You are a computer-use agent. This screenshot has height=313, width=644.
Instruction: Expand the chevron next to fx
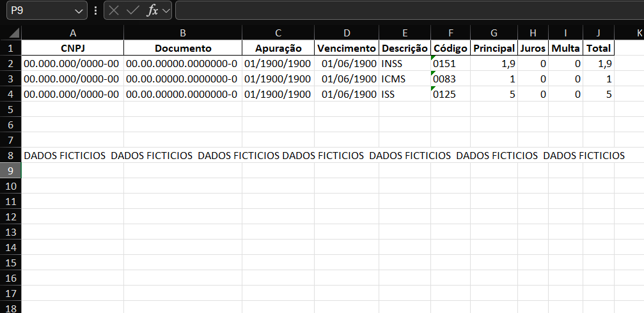(x=166, y=11)
